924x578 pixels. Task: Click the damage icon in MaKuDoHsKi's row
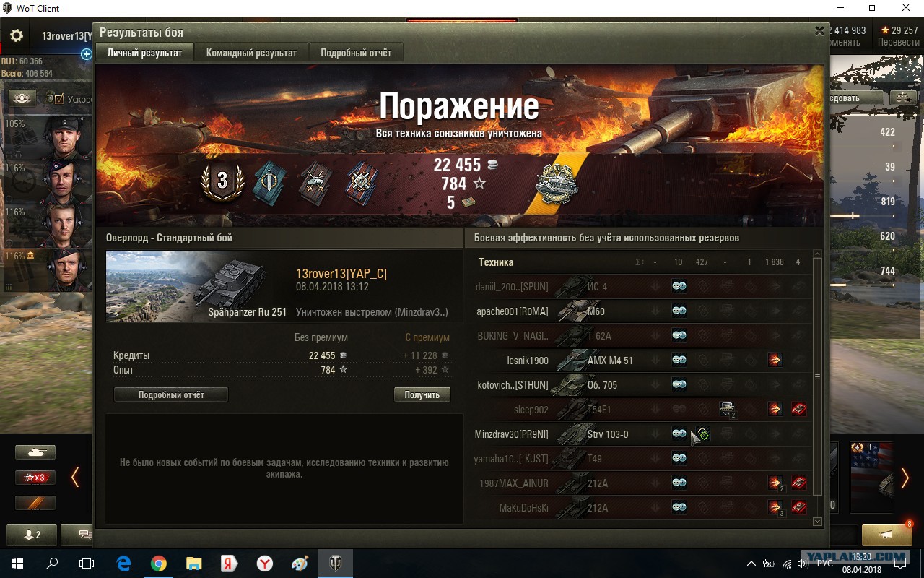(x=775, y=507)
